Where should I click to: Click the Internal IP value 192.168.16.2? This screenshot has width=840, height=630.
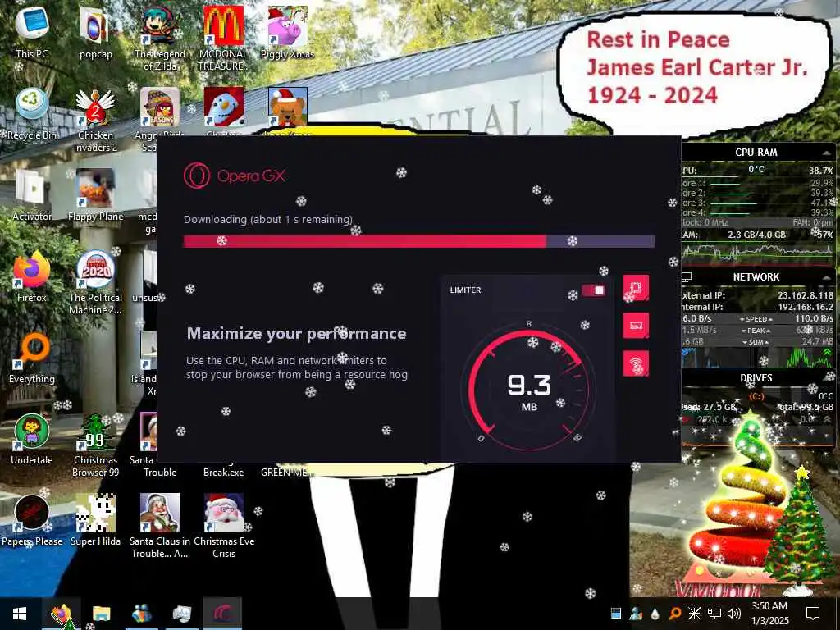click(x=804, y=307)
